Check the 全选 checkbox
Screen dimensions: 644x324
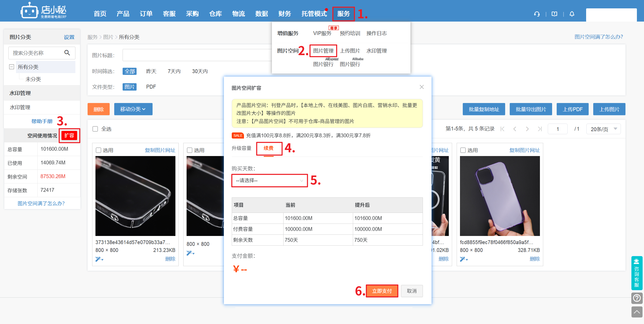click(x=95, y=129)
